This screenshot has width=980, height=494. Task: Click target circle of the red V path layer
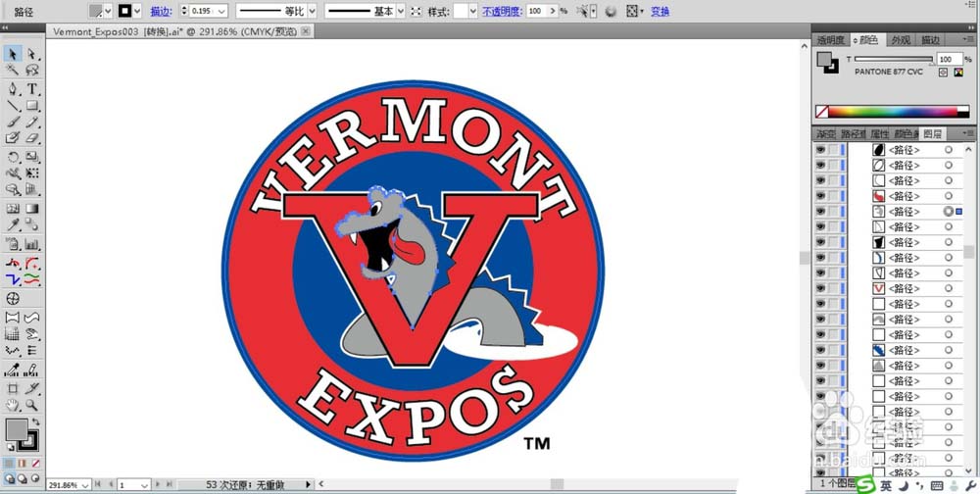948,289
